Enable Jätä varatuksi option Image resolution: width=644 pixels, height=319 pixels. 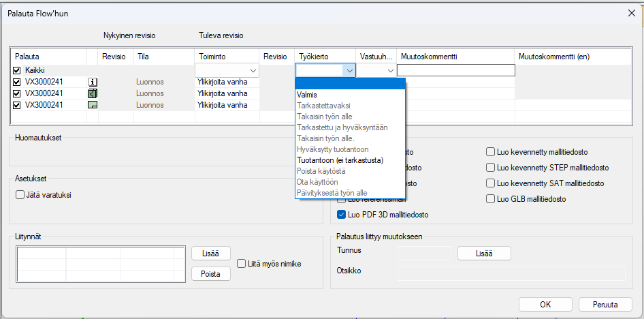point(20,195)
